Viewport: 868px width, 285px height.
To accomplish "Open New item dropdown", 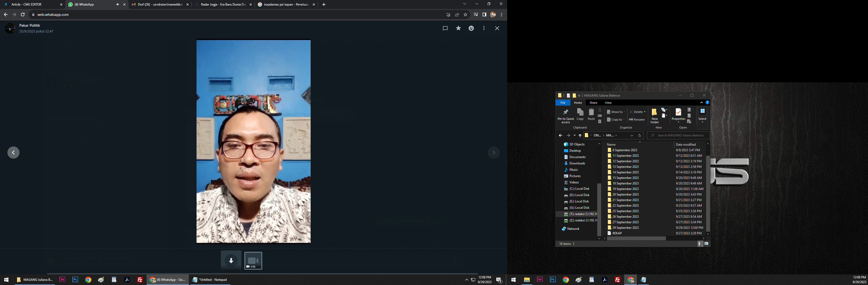I will [664, 110].
